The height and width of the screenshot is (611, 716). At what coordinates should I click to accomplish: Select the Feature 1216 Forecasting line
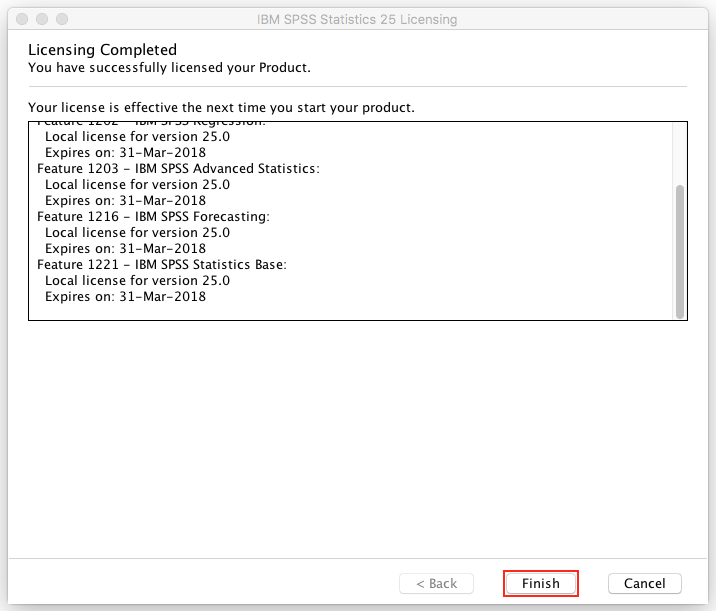tap(153, 216)
